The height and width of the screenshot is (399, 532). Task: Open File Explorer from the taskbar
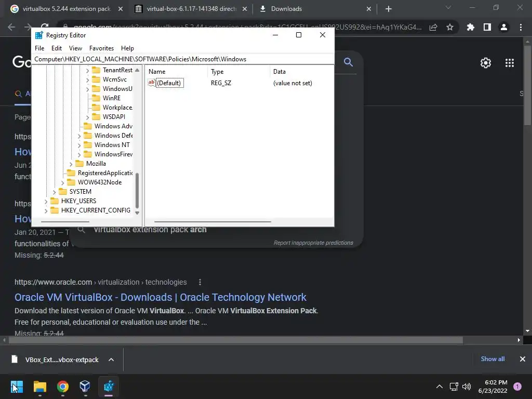(39, 387)
